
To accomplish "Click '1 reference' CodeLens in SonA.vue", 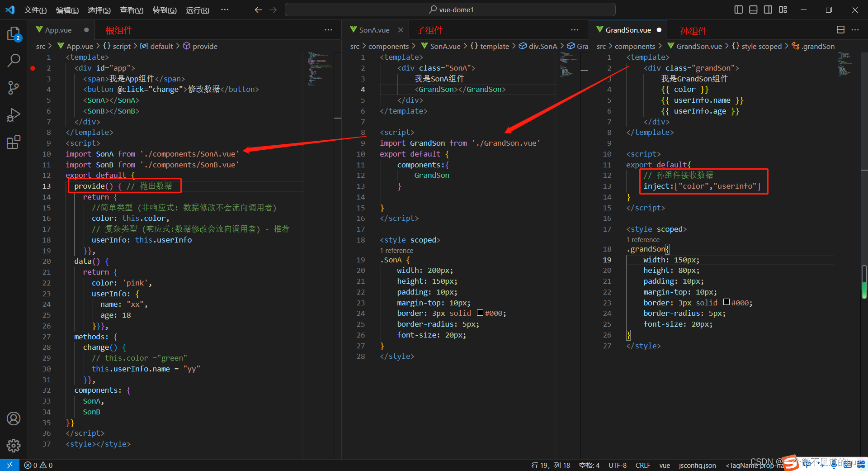I will point(396,251).
